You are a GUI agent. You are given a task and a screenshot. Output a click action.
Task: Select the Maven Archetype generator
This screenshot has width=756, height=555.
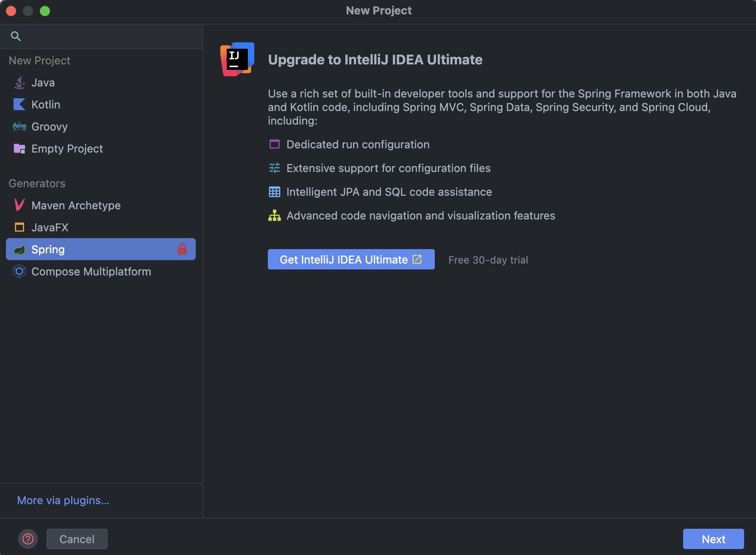click(x=101, y=205)
